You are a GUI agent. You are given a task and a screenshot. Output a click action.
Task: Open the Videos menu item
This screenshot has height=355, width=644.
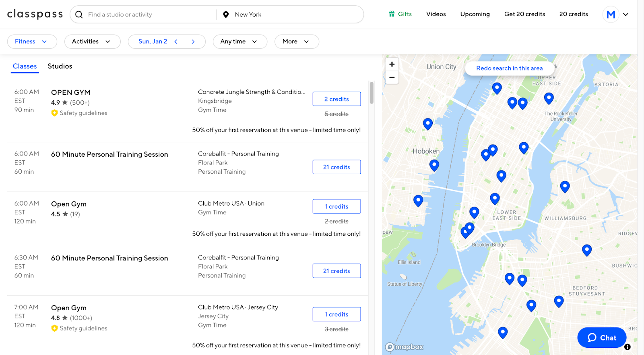pos(436,14)
